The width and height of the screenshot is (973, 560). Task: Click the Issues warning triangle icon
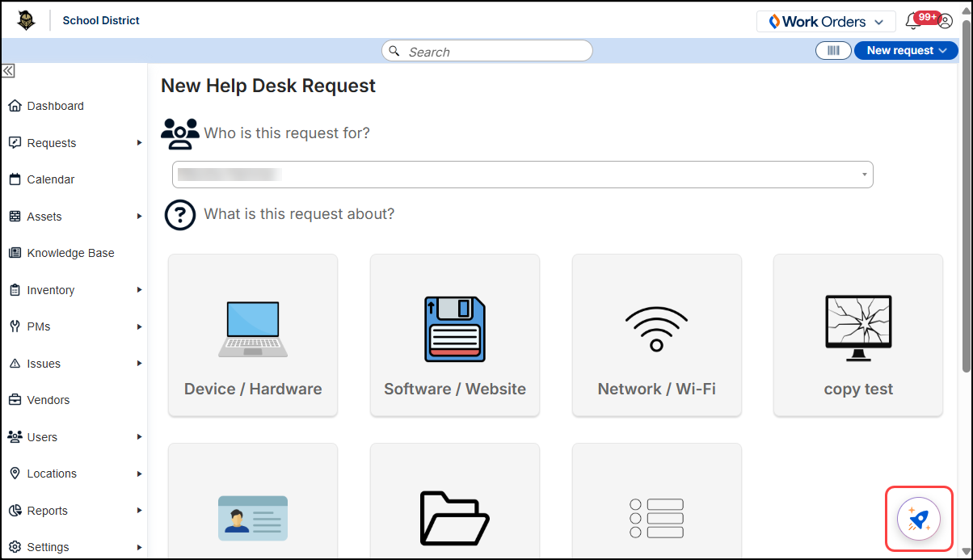(15, 364)
